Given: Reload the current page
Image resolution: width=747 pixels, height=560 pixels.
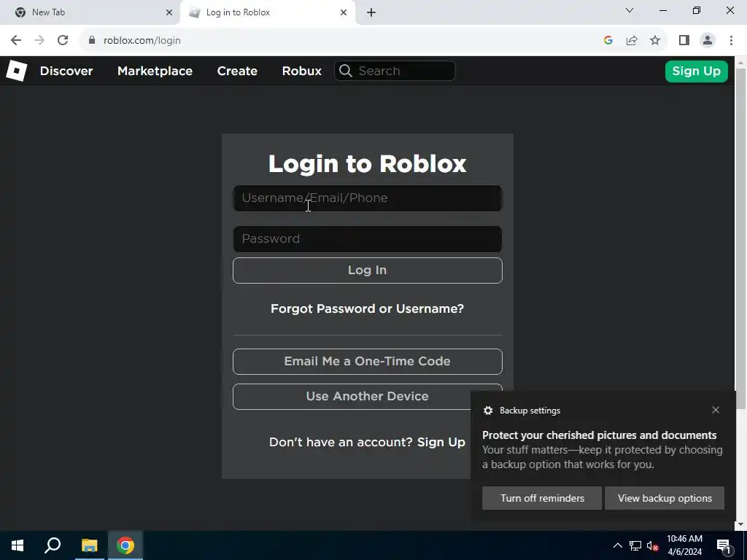Looking at the screenshot, I should pos(63,41).
